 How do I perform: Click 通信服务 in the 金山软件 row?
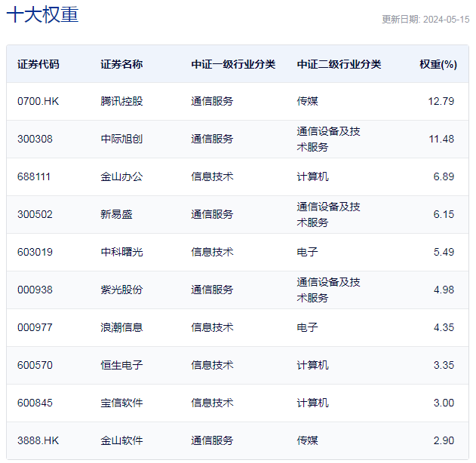(212, 440)
